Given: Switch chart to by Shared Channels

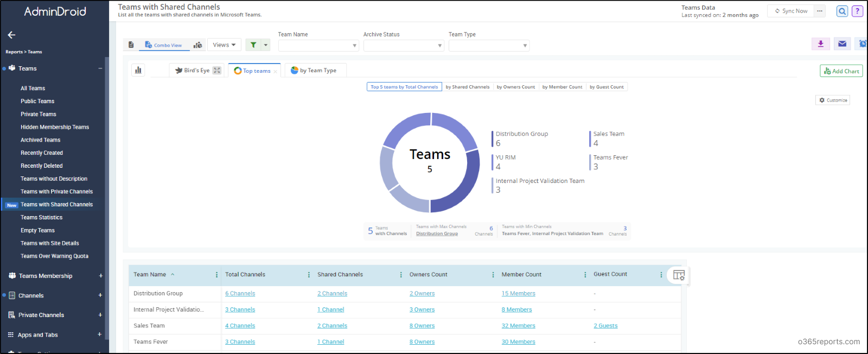Looking at the screenshot, I should 468,87.
